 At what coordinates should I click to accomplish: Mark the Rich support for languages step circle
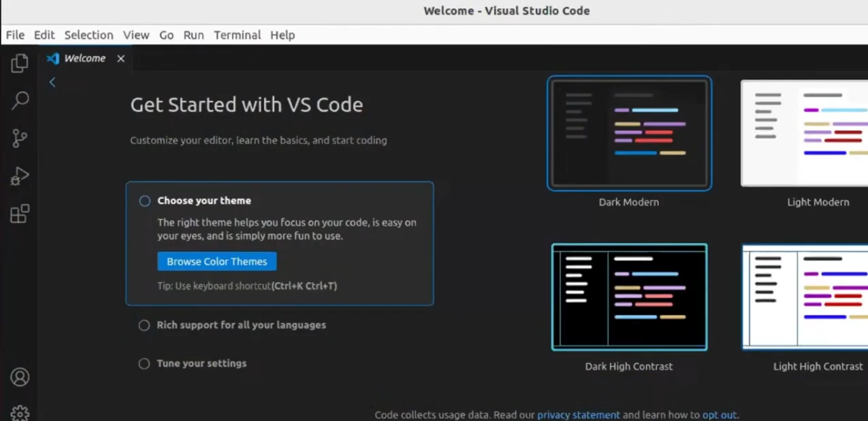point(144,325)
